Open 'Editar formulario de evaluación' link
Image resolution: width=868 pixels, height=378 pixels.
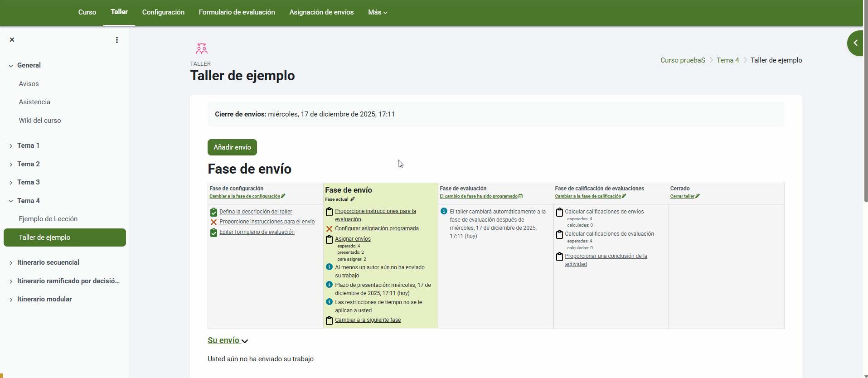tap(257, 232)
